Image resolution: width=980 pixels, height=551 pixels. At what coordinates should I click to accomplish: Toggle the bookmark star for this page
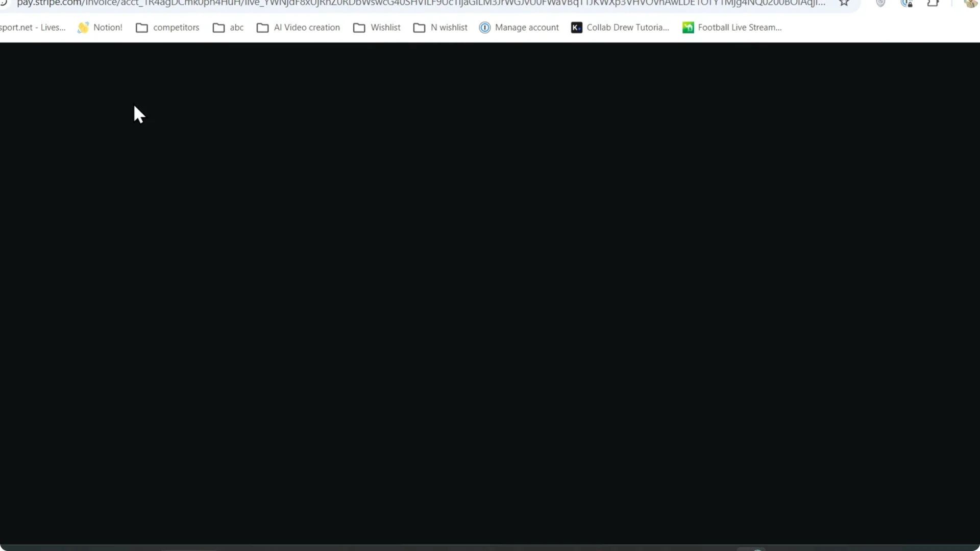coord(845,3)
